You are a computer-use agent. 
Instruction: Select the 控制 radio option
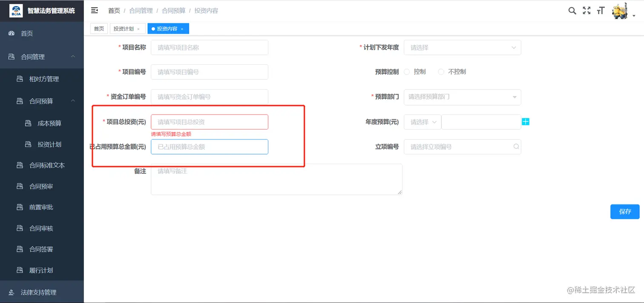[x=406, y=72]
